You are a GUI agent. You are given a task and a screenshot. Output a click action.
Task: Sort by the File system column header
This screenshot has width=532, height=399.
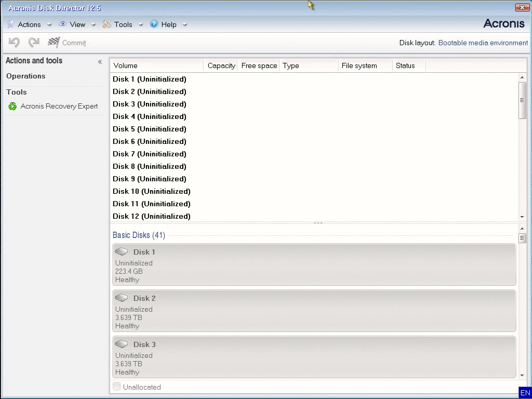(365, 66)
